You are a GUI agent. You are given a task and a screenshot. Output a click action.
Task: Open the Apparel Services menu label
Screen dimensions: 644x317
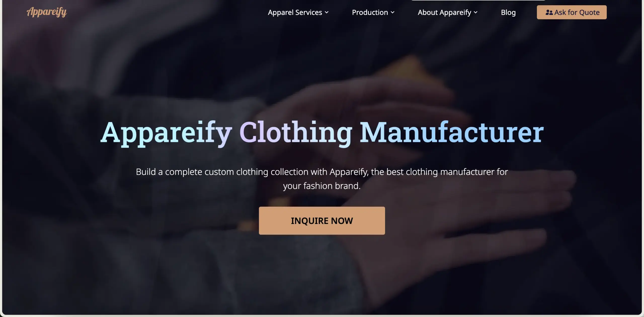(295, 12)
